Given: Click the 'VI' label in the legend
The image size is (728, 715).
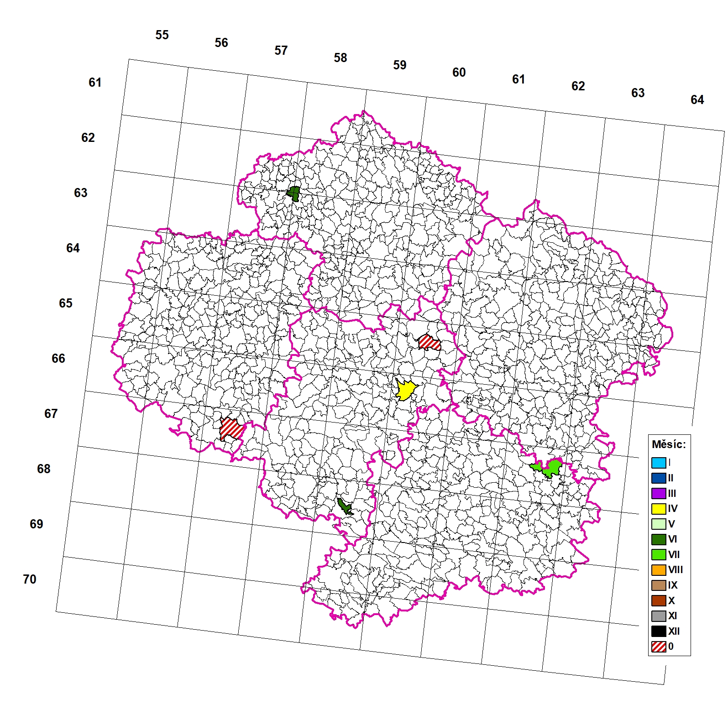Looking at the screenshot, I should 673,539.
